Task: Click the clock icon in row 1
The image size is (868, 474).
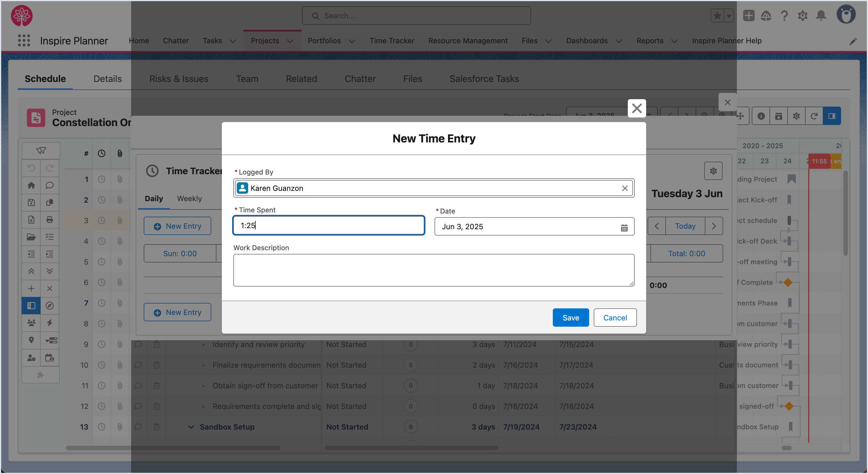Action: (101, 179)
